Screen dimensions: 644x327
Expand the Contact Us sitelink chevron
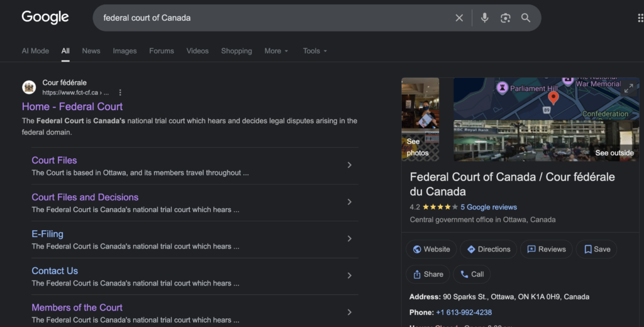[x=350, y=275]
